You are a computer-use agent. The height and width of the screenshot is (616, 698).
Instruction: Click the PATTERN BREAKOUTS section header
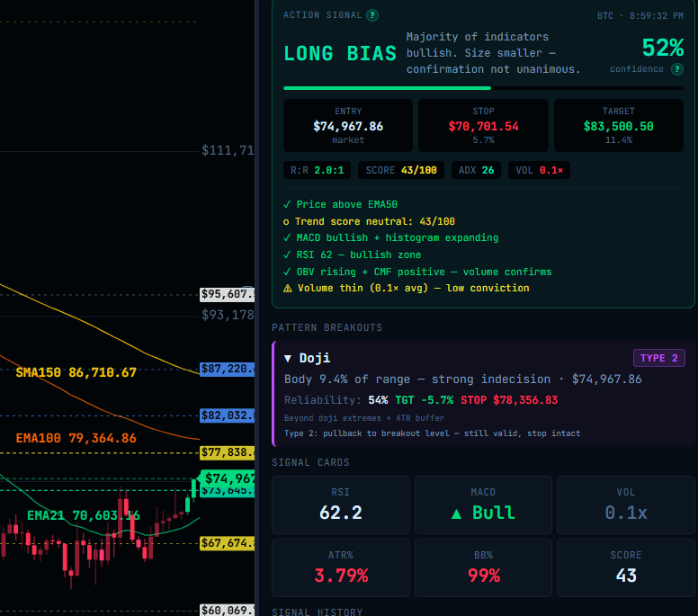tap(327, 327)
